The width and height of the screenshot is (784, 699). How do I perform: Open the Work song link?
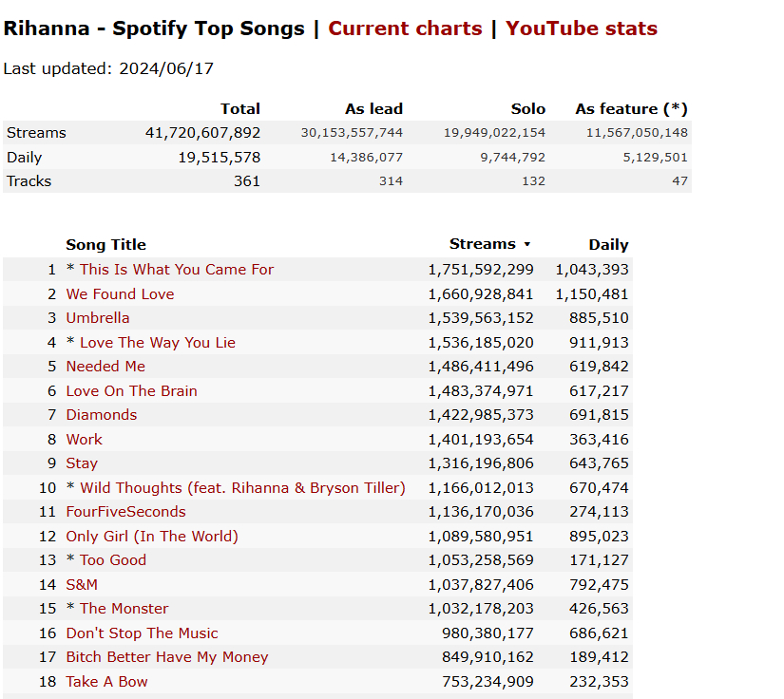point(84,439)
